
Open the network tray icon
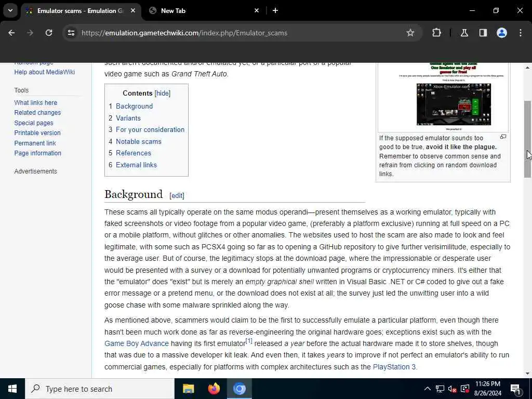tap(440, 389)
